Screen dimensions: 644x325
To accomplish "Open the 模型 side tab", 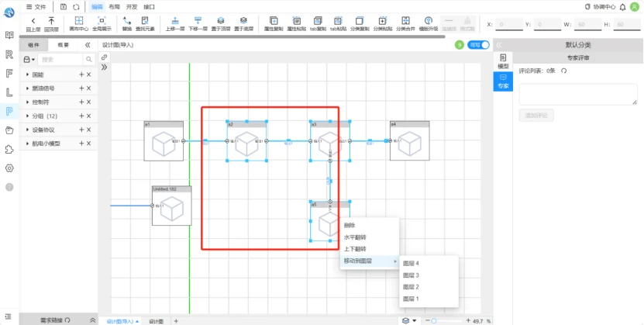I will click(x=503, y=61).
